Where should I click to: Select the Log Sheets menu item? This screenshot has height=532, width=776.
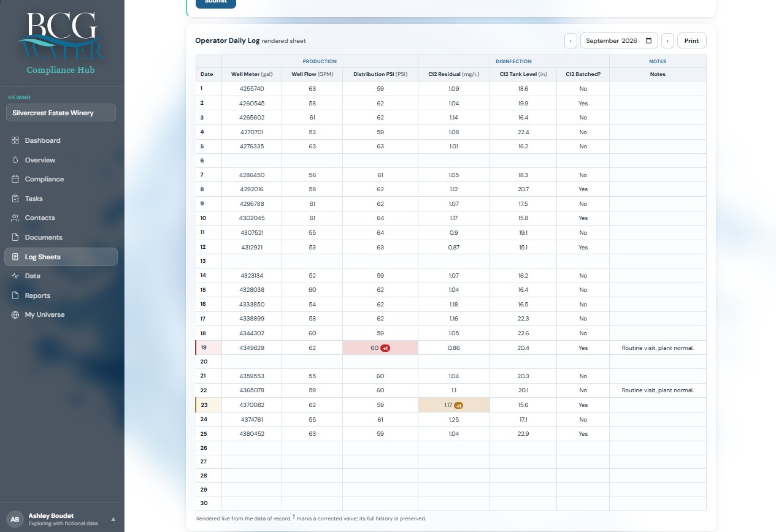pos(61,257)
